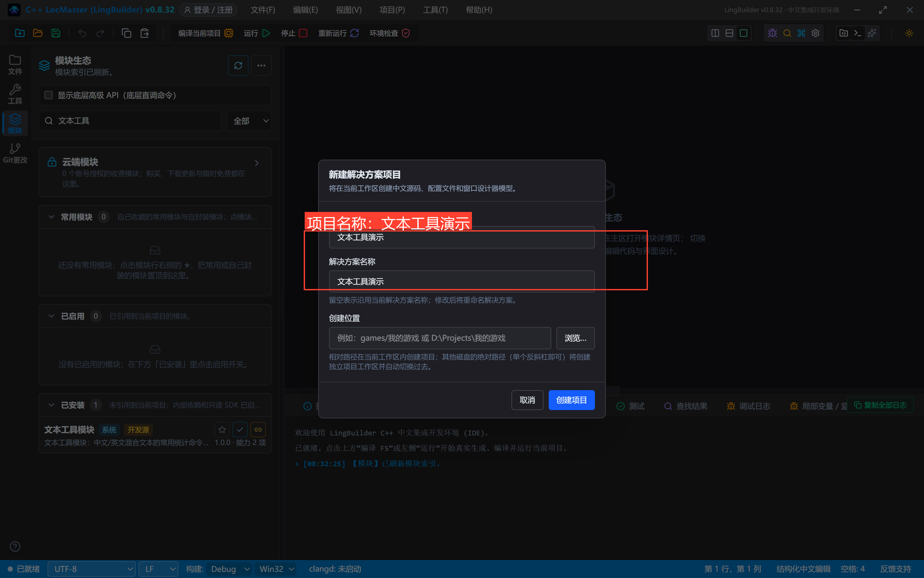
Task: Switch to the 调试日志 tab
Action: tap(749, 406)
